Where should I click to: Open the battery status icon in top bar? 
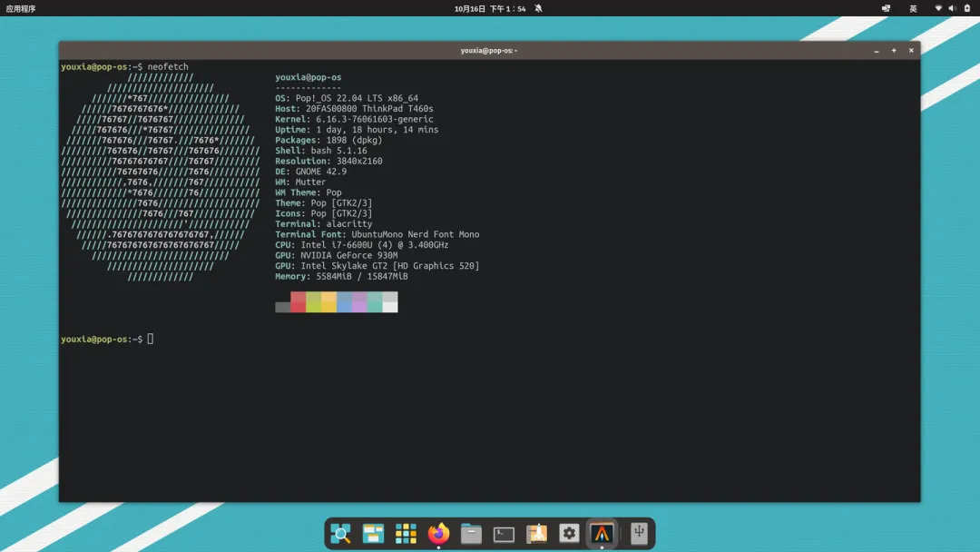(x=967, y=8)
